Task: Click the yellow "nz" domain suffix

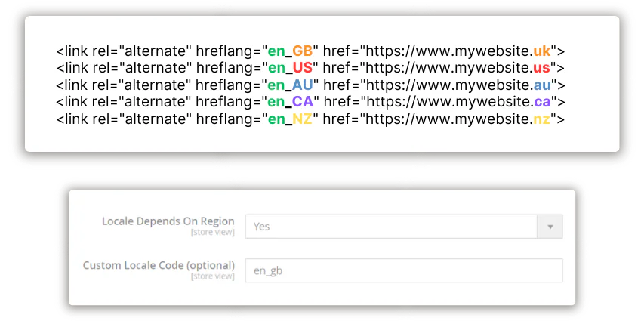Action: click(x=541, y=119)
